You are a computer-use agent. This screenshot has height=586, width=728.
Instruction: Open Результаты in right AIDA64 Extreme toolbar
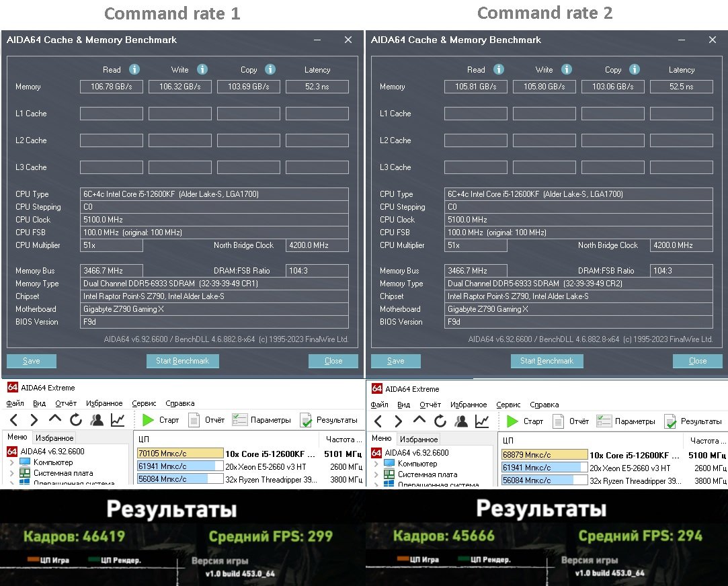tap(693, 421)
